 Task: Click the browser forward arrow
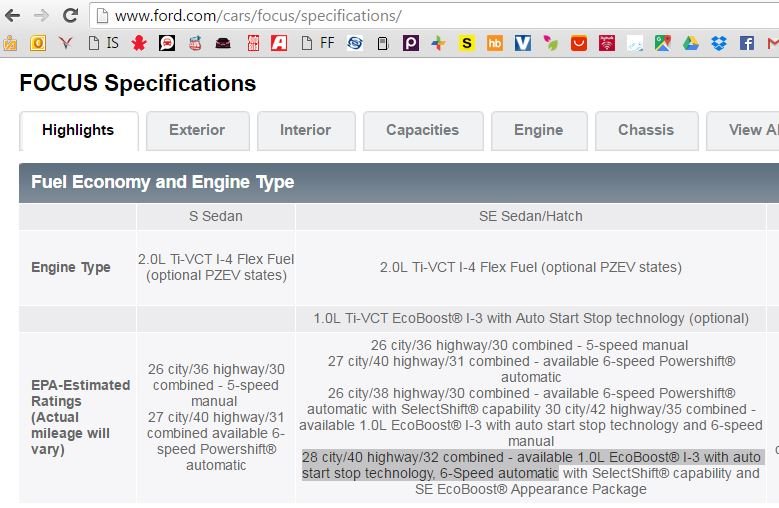41,16
